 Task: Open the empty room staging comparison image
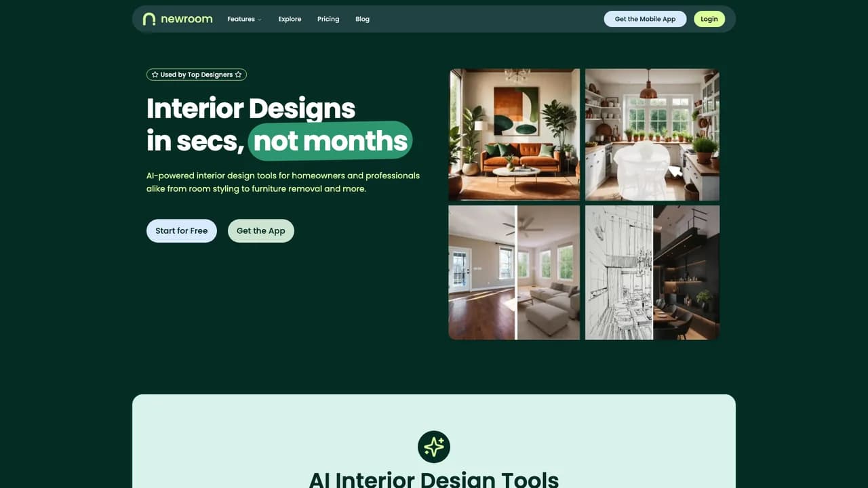(515, 272)
